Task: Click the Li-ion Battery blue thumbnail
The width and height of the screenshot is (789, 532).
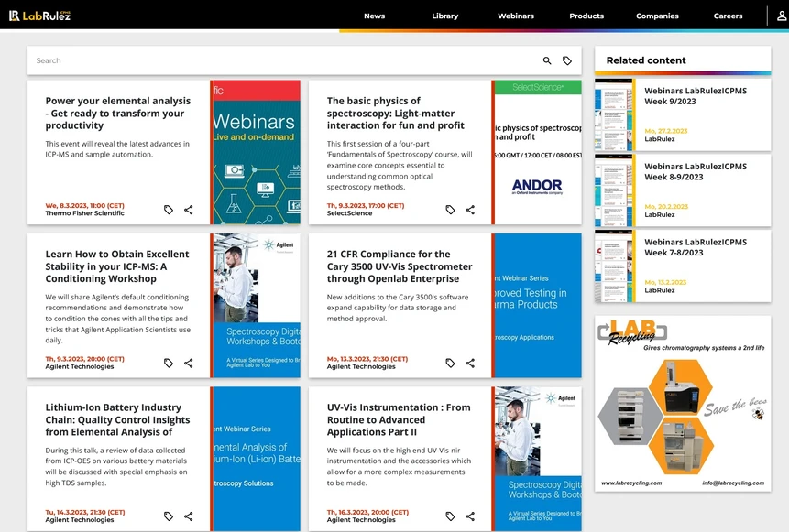Action: pos(255,459)
